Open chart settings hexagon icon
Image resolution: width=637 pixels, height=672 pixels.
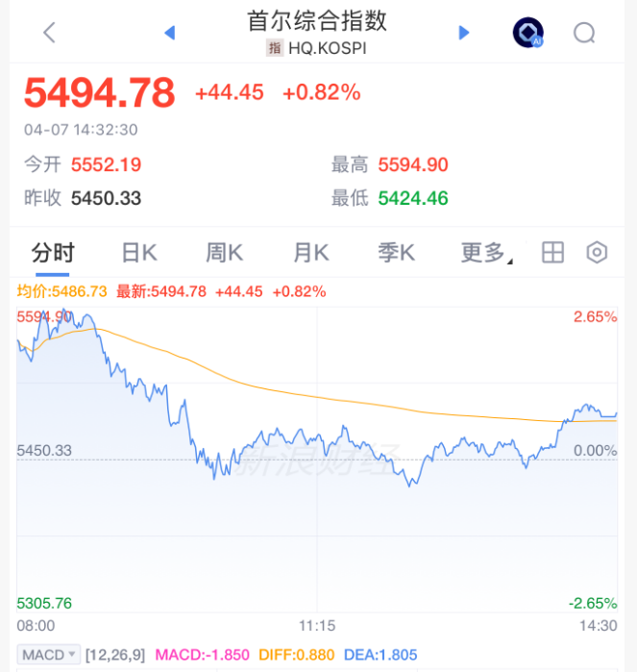[597, 253]
